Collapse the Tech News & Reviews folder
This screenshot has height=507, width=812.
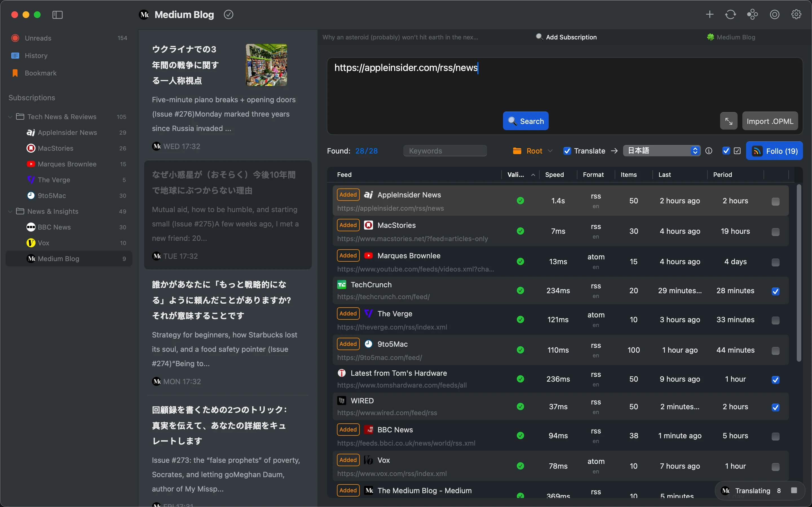click(x=10, y=117)
